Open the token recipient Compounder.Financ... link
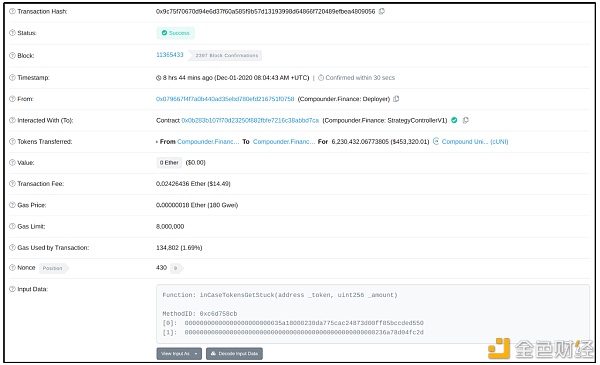The image size is (600, 365). [284, 142]
